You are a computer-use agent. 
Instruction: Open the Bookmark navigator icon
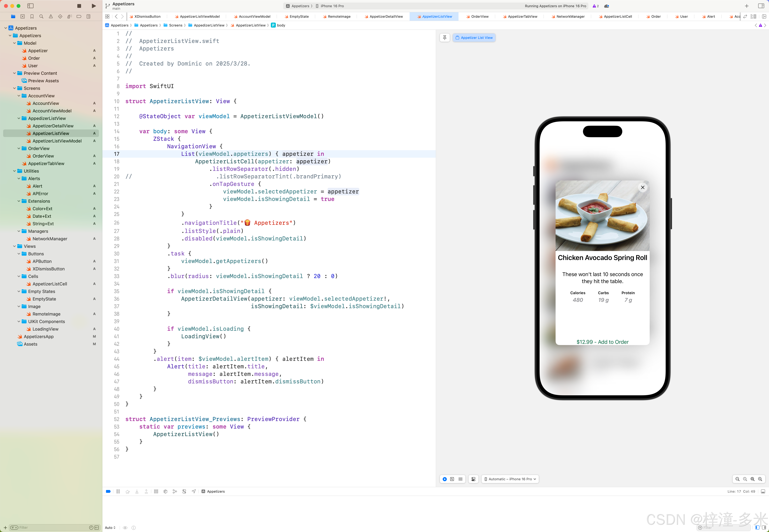[x=32, y=16]
